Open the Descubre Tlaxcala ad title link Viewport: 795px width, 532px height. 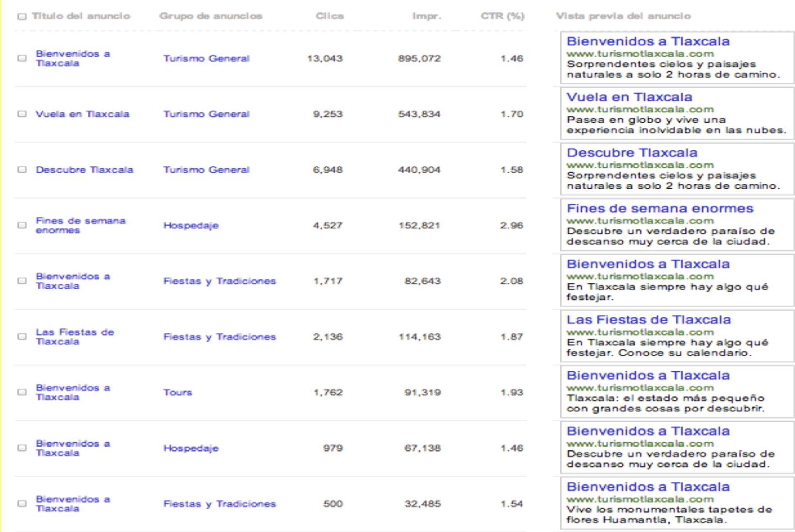tap(84, 170)
